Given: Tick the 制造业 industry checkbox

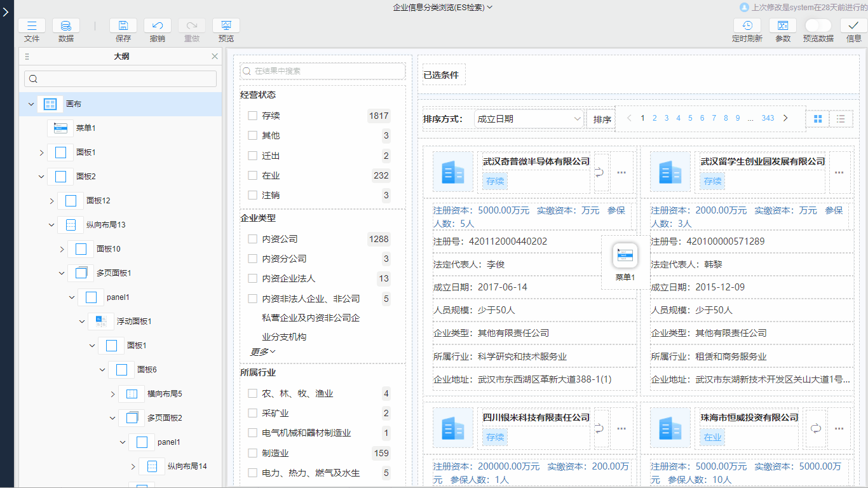Looking at the screenshot, I should 252,453.
